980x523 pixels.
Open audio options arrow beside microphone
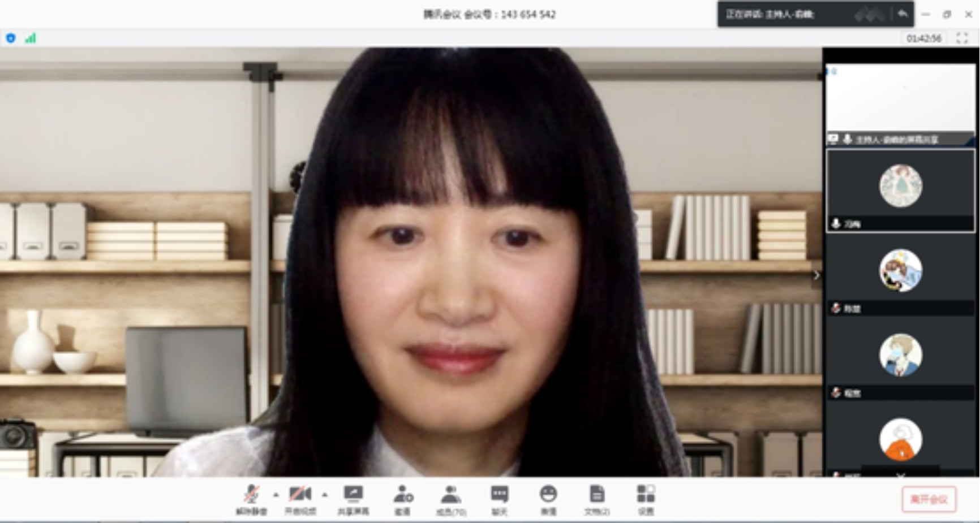(x=276, y=495)
